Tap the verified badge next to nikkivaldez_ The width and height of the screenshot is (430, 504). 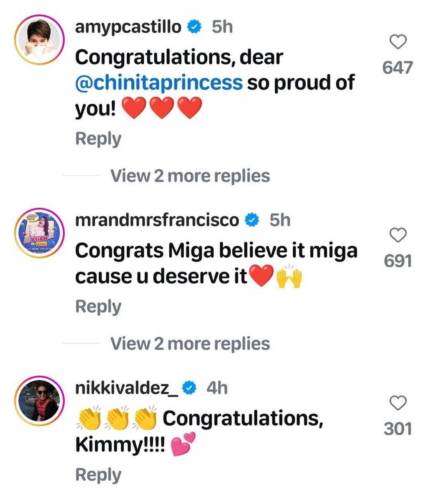tap(189, 388)
